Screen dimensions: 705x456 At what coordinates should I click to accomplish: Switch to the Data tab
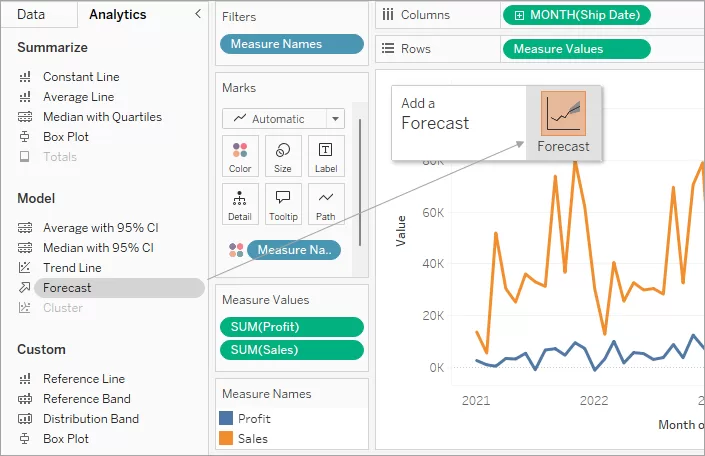pyautogui.click(x=31, y=14)
